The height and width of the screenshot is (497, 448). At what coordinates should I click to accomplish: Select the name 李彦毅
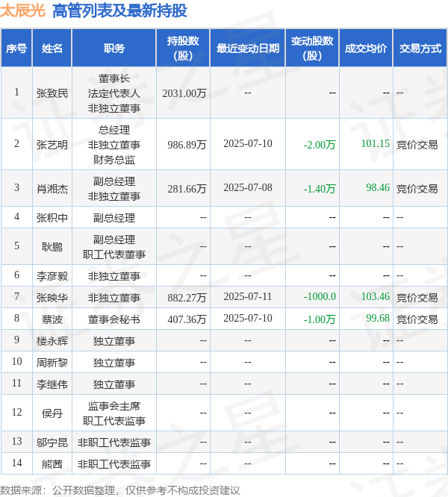(52, 276)
